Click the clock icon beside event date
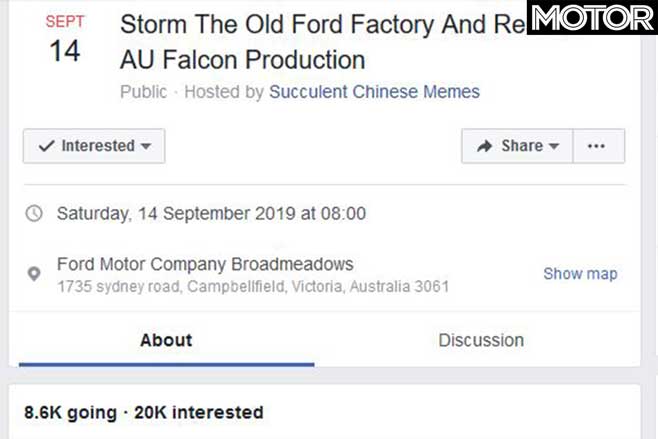The width and height of the screenshot is (658, 439). [x=34, y=213]
